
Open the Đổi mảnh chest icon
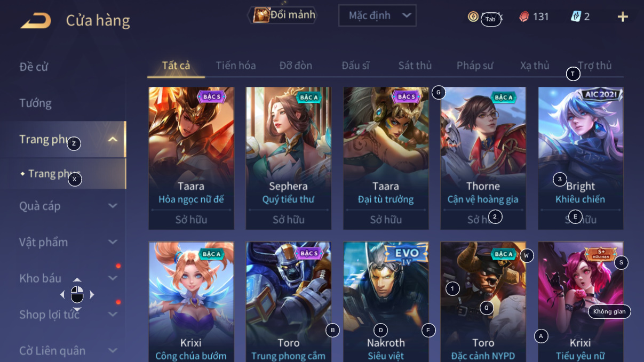(261, 15)
